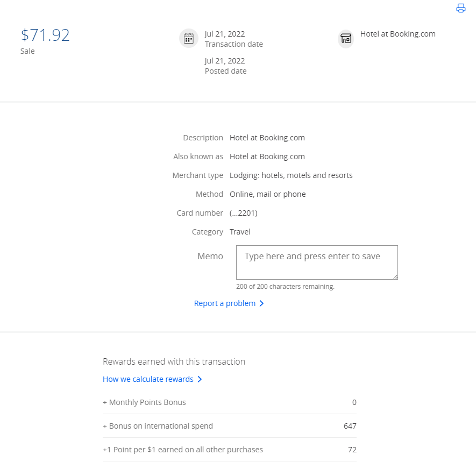Select the Monthly Points Bonus row
Viewport: 476px width, 462px height.
(229, 402)
